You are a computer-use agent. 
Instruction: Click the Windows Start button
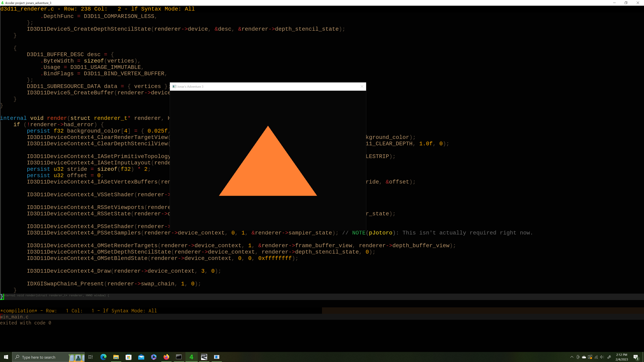tap(6, 357)
